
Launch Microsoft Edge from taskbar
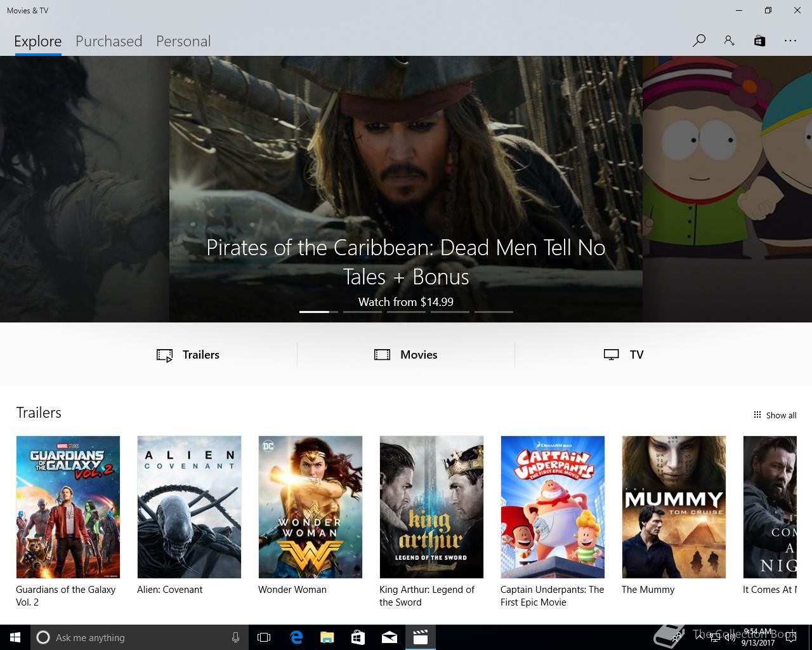tap(296, 637)
